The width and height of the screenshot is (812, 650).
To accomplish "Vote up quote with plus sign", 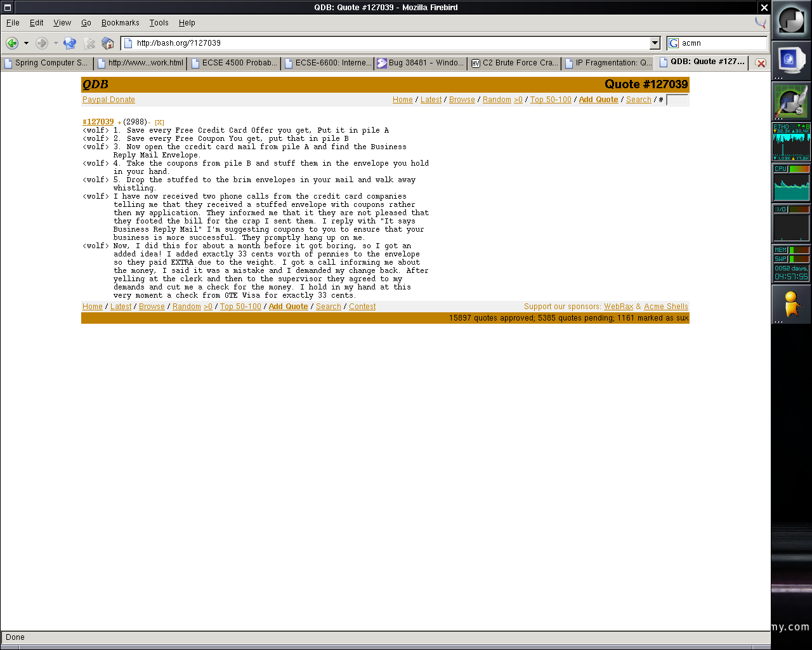I will [x=119, y=123].
